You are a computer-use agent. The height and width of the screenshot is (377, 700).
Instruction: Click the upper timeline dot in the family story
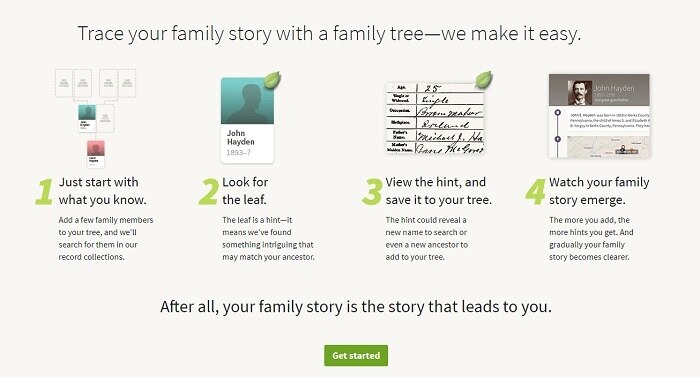tap(558, 113)
